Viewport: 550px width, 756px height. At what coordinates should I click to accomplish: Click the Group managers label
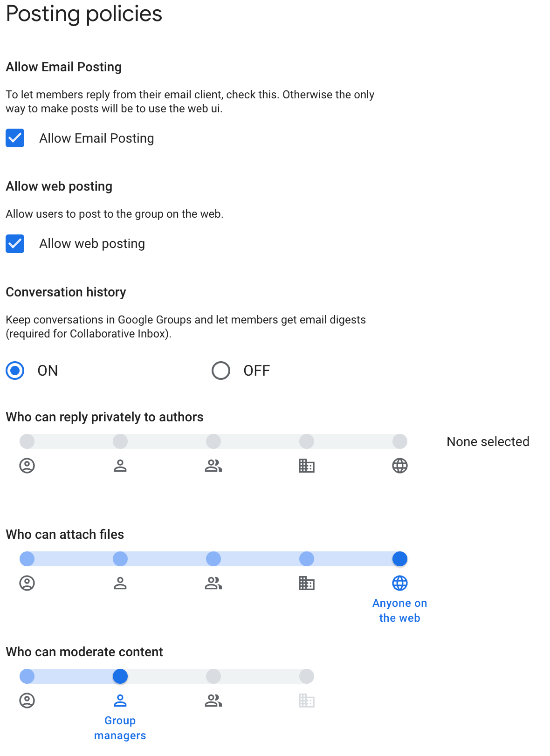pyautogui.click(x=120, y=728)
